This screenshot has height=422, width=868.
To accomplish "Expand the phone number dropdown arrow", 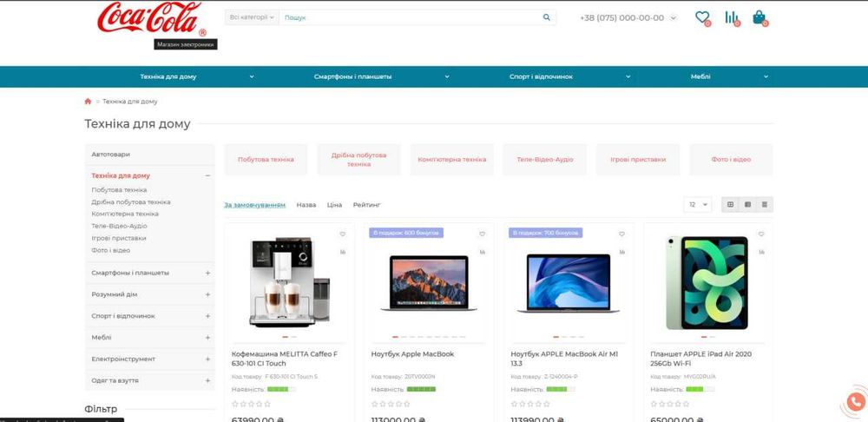I will 674,17.
